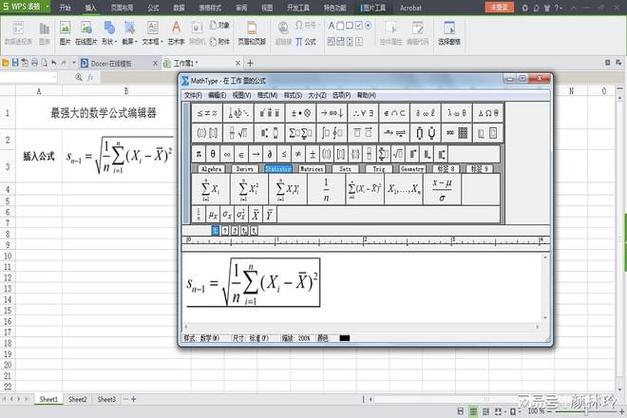This screenshot has height=418, width=627.
Task: Insert the ≠ symbol from the small bar
Action: [298, 154]
